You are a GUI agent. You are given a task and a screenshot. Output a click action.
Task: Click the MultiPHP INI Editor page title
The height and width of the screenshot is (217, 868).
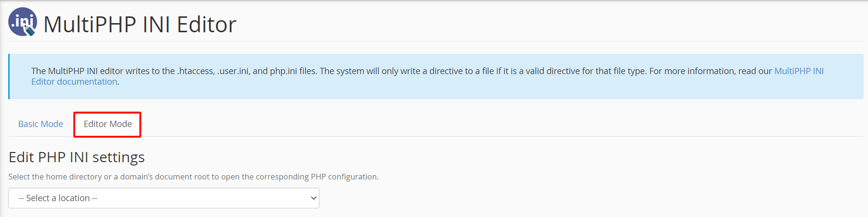click(x=140, y=25)
